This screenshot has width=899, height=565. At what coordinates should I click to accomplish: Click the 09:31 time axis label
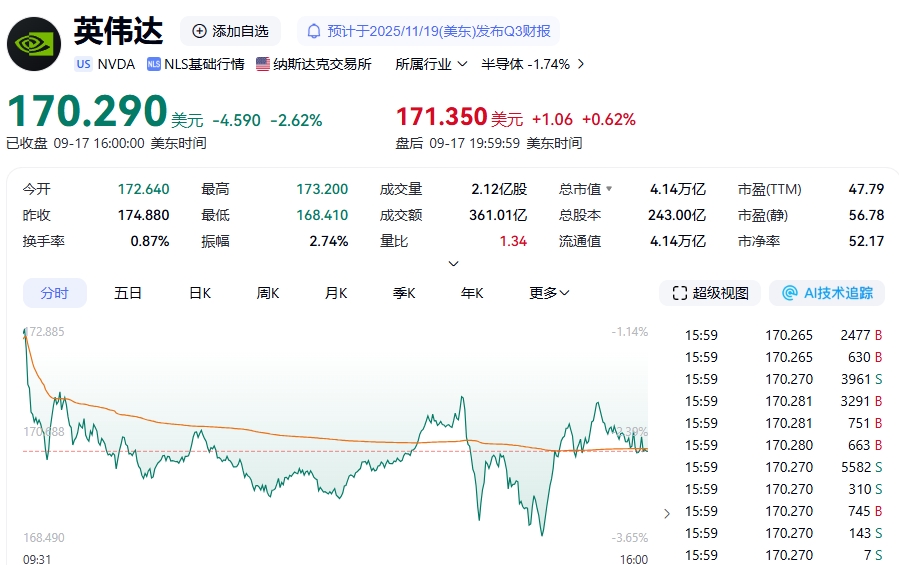click(x=37, y=559)
